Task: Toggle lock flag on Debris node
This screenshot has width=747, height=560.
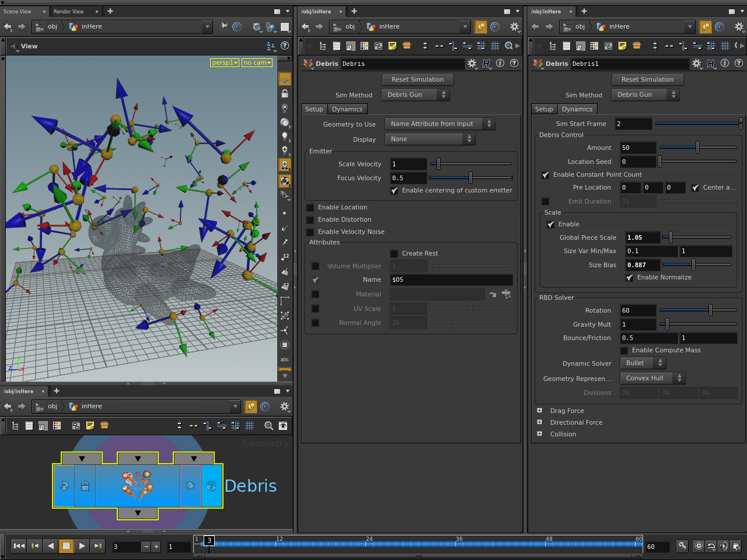Action: [x=85, y=486]
